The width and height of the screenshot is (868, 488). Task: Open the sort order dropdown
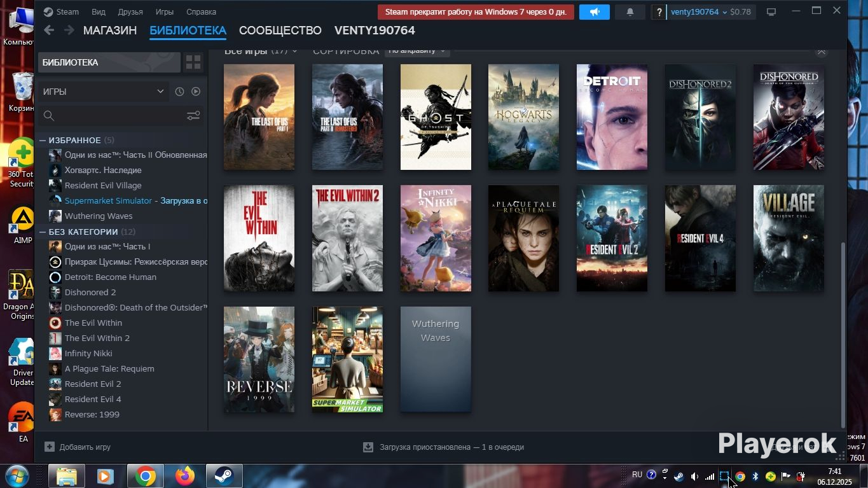(417, 50)
